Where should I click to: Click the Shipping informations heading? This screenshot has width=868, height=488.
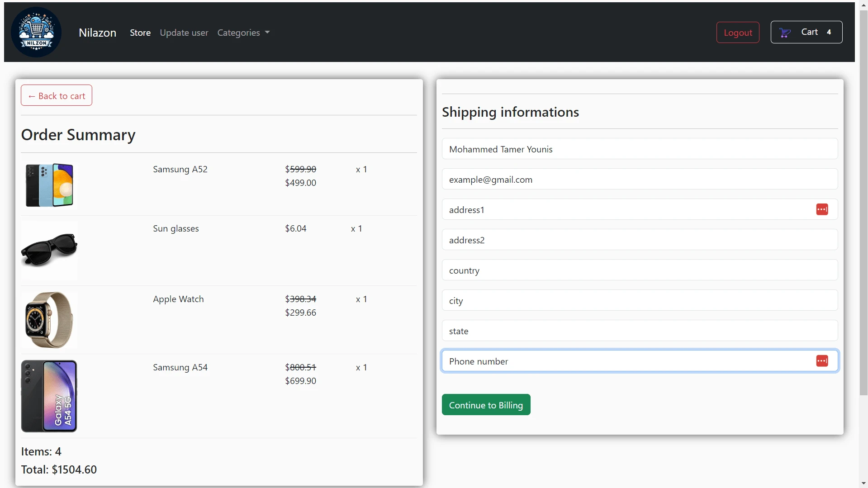(x=510, y=112)
